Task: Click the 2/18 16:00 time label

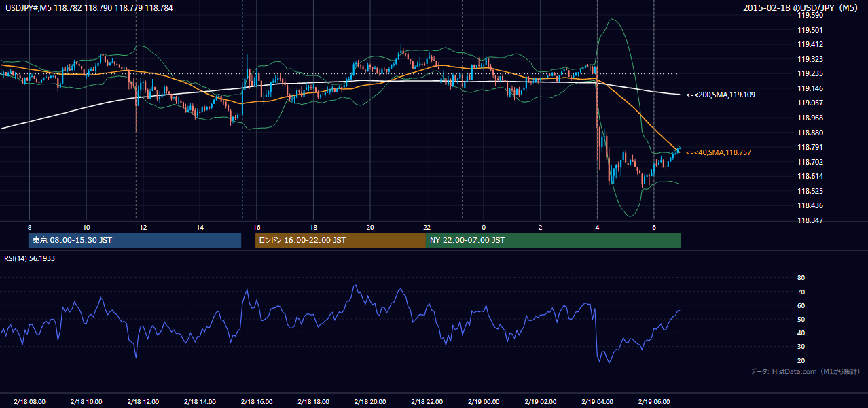Action: click(256, 402)
